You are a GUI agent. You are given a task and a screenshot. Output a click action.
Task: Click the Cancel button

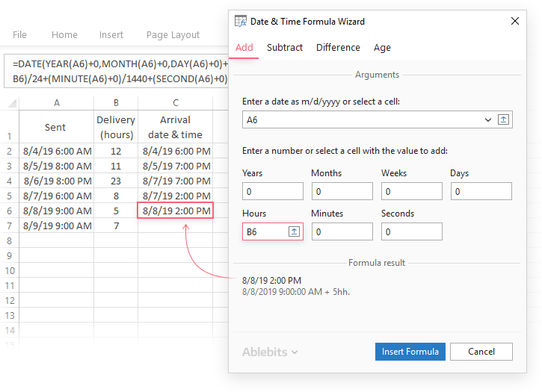click(x=481, y=352)
